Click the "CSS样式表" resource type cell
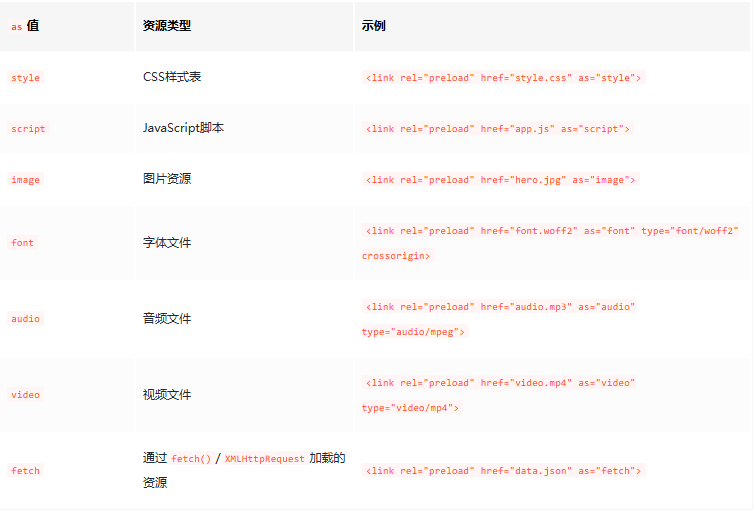 coord(172,77)
